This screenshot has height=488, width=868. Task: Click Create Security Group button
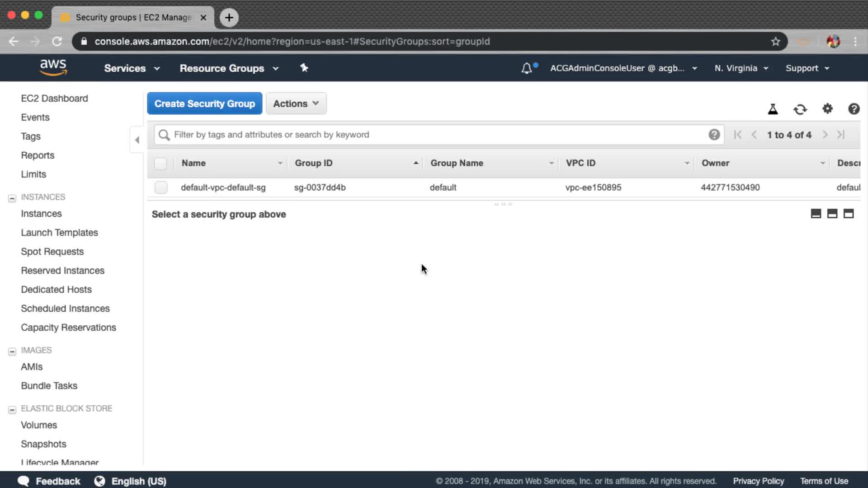point(204,103)
